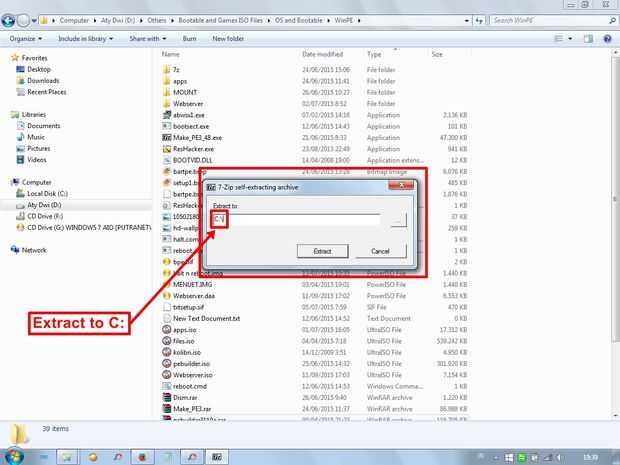Select the ResHacker.exe file icon

pos(166,149)
